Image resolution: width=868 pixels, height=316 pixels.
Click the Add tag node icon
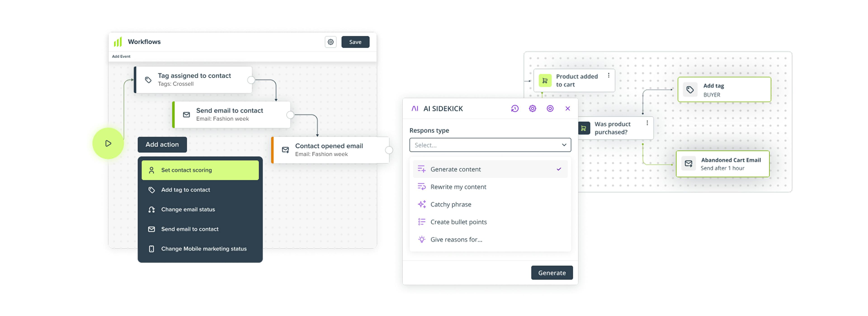click(x=690, y=90)
